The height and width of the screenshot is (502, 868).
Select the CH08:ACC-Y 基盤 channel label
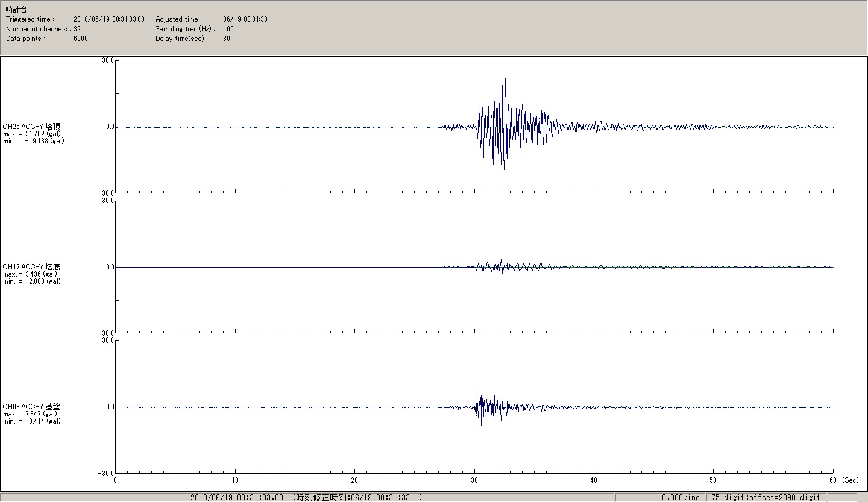coord(31,407)
